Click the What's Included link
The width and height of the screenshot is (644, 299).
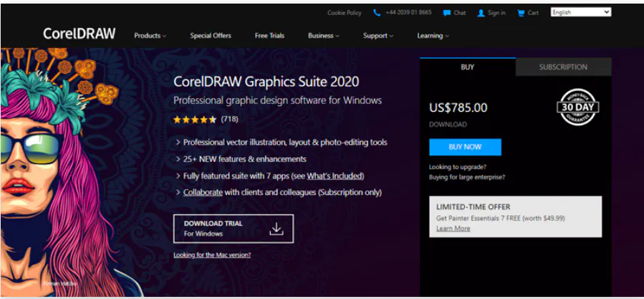pos(335,176)
